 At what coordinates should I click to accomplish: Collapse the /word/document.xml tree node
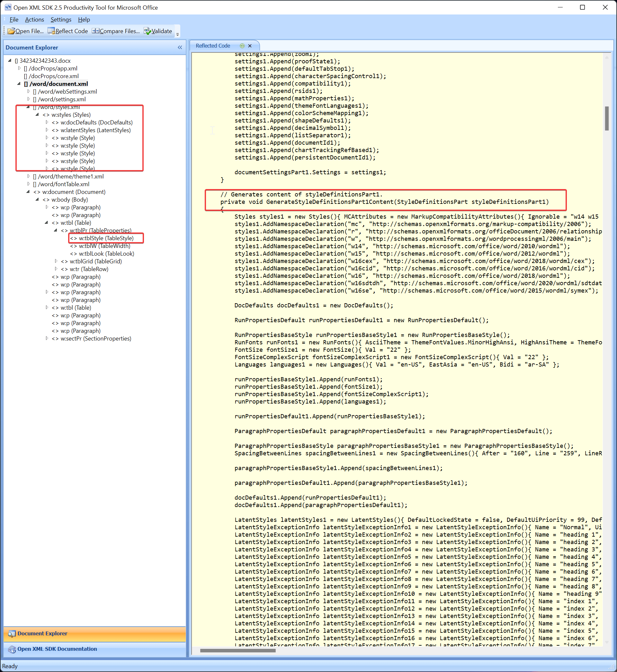coord(19,84)
